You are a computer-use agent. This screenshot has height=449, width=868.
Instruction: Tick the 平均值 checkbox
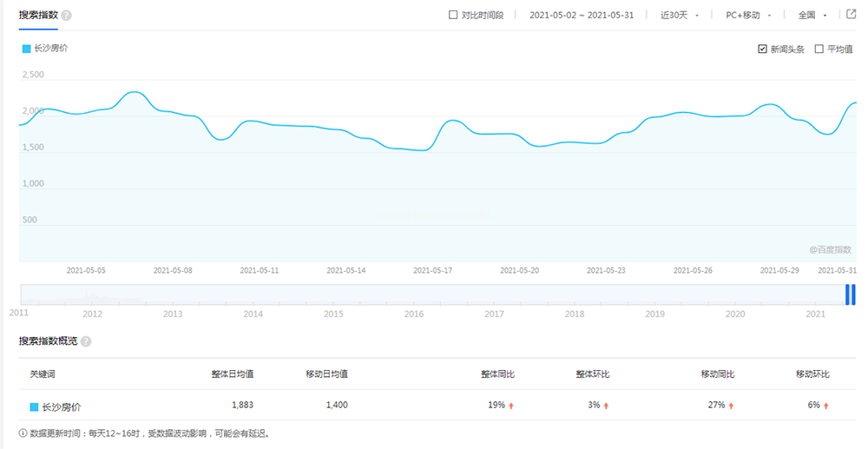819,50
